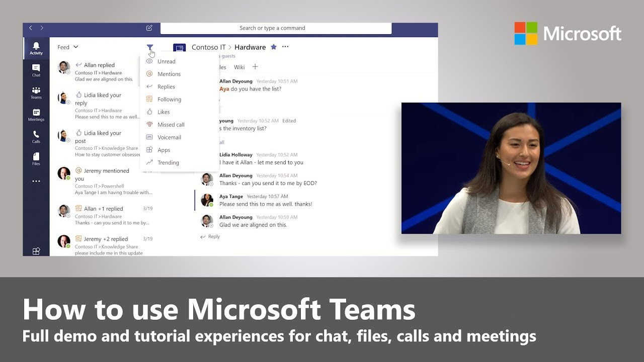644x362 pixels.
Task: Click Lidia Holloway's name in conversation
Action: tap(236, 155)
